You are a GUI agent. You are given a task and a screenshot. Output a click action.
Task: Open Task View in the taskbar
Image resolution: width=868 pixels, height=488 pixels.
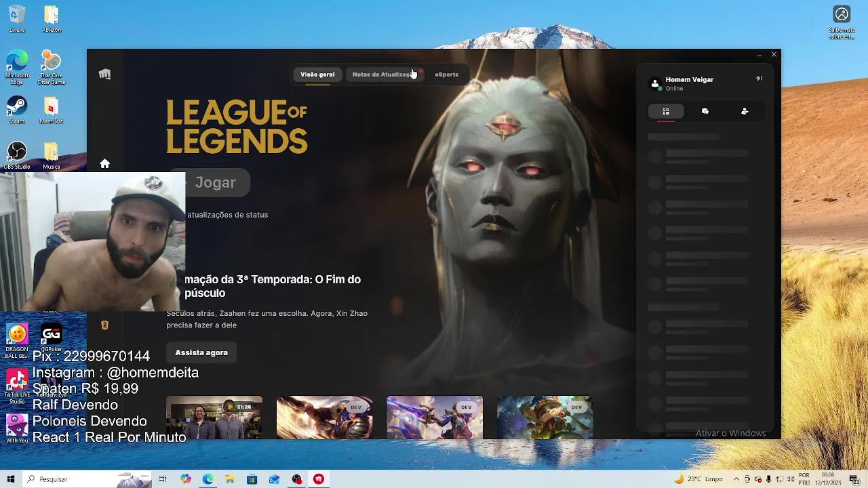(x=163, y=479)
